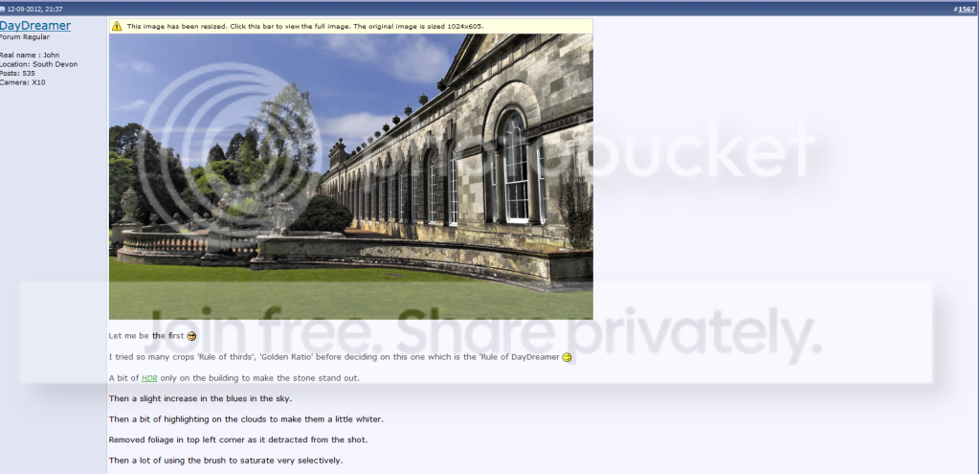The width and height of the screenshot is (980, 474).
Task: Click 'Removed foliage in top left corner' line
Action: (x=238, y=440)
